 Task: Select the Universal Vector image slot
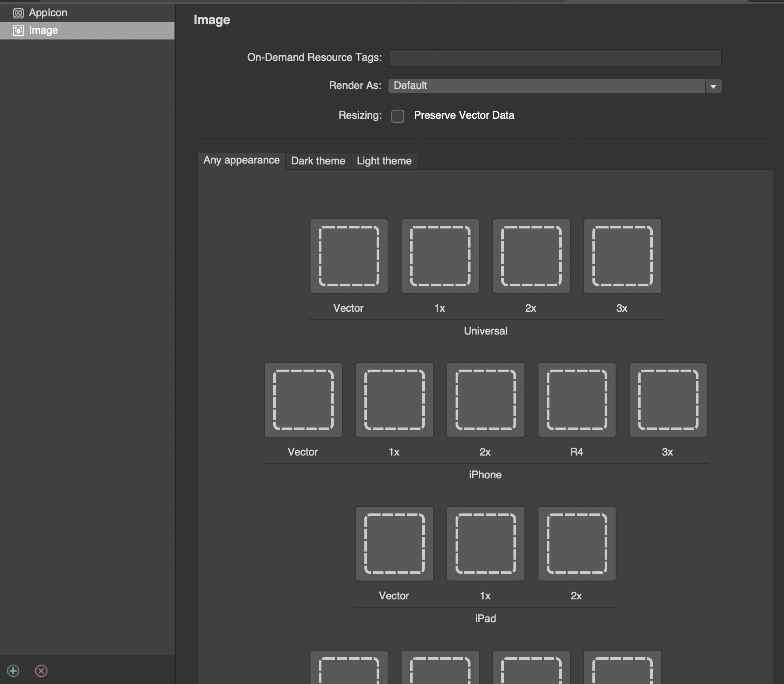(x=349, y=256)
